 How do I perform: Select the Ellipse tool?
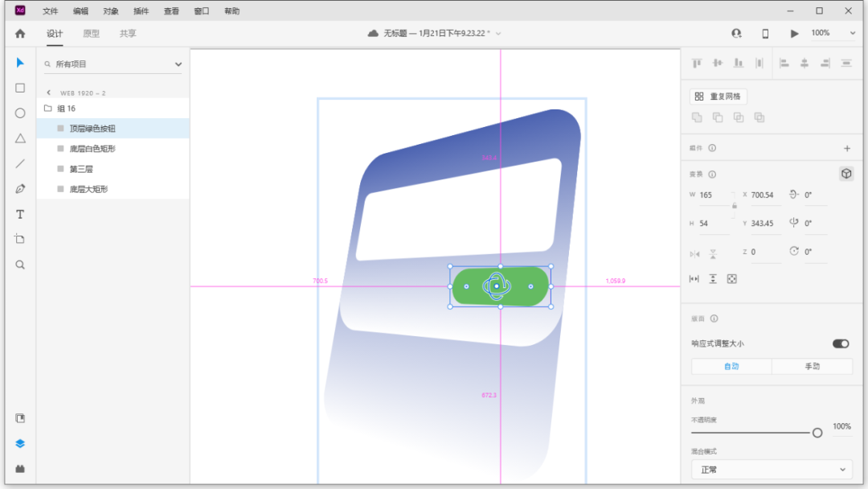20,113
